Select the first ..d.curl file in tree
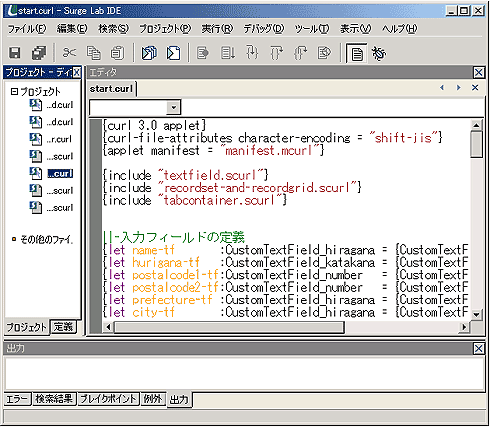Image resolution: width=490 pixels, height=427 pixels. tap(51, 105)
